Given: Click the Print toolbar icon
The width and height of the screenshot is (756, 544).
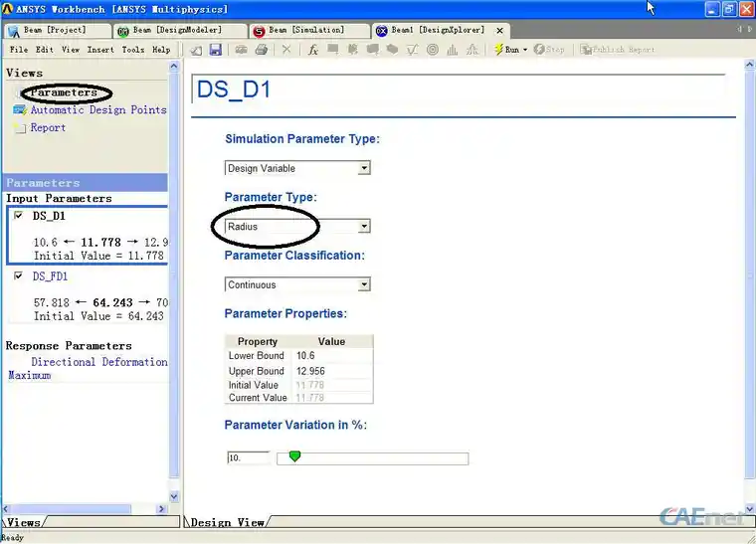Looking at the screenshot, I should tap(262, 49).
